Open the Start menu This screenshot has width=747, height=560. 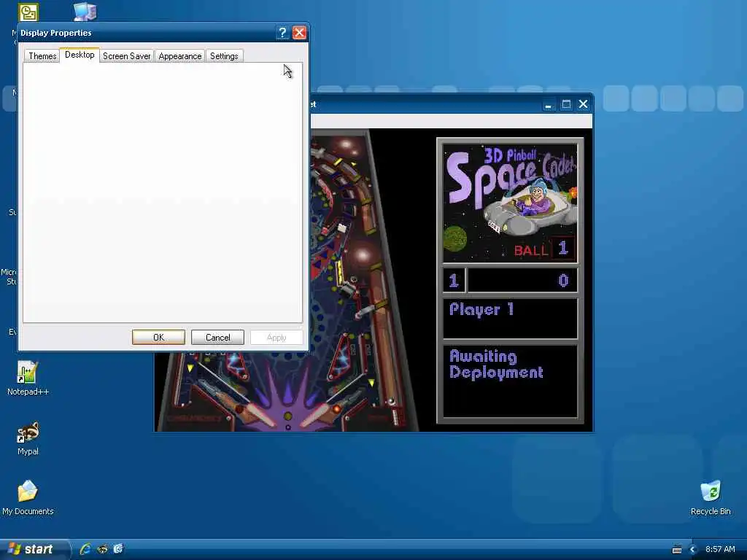(x=34, y=549)
